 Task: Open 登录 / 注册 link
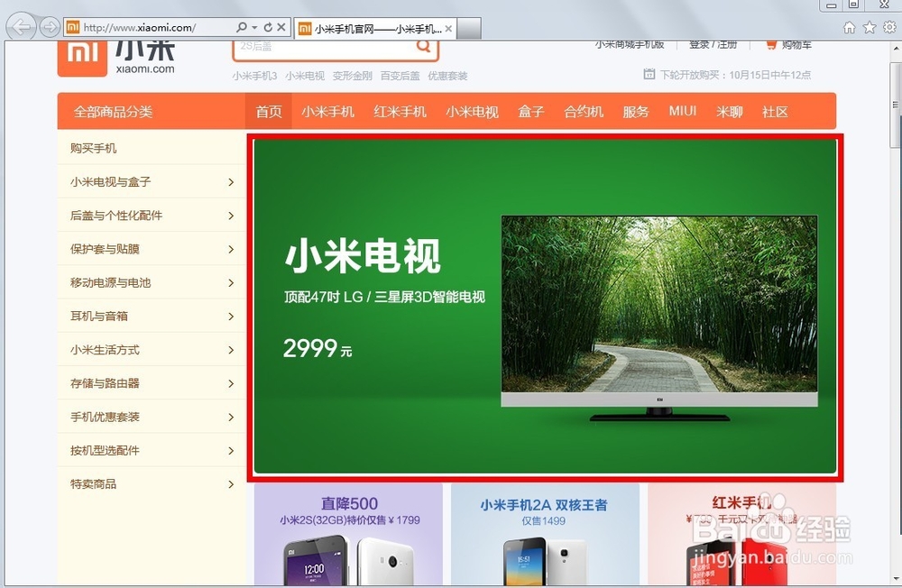pos(713,45)
